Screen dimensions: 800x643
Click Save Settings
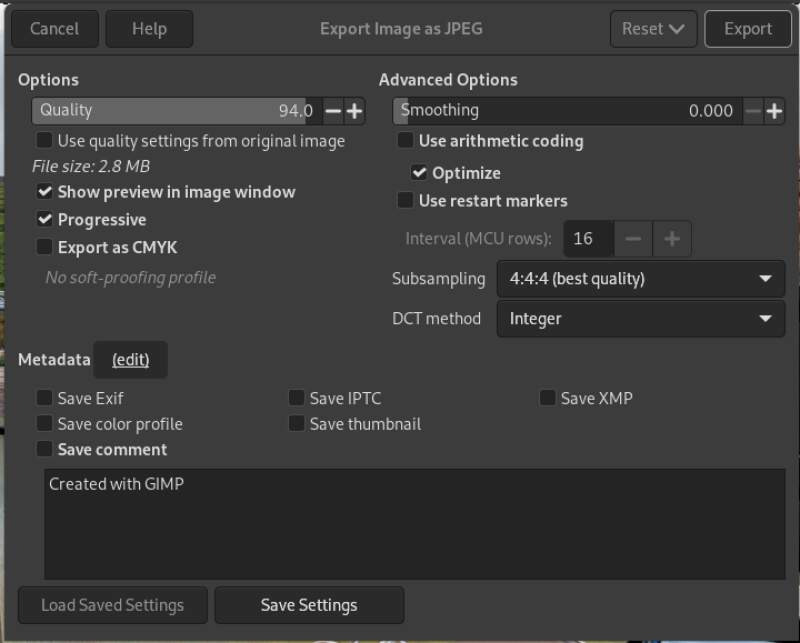(x=309, y=605)
